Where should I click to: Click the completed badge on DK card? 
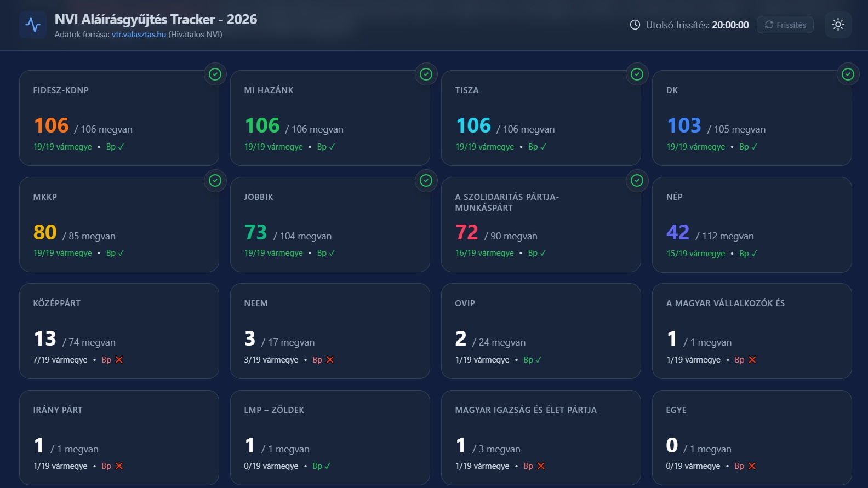click(848, 74)
